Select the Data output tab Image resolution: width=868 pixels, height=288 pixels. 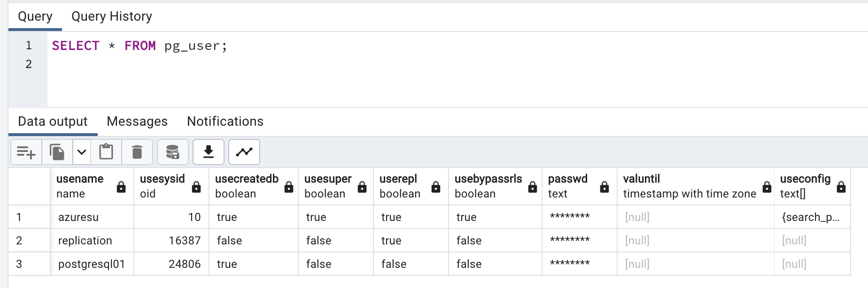53,121
